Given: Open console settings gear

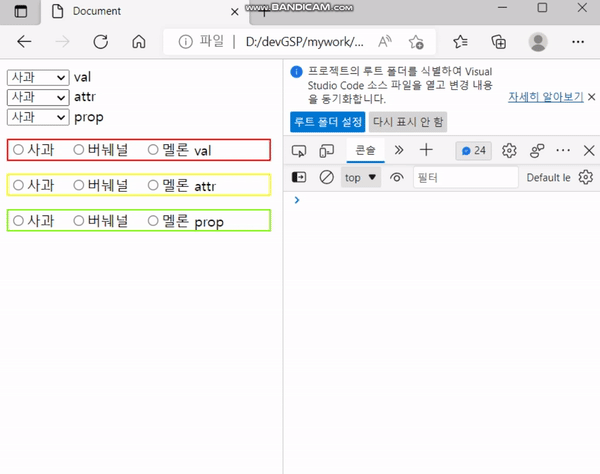Looking at the screenshot, I should [585, 178].
